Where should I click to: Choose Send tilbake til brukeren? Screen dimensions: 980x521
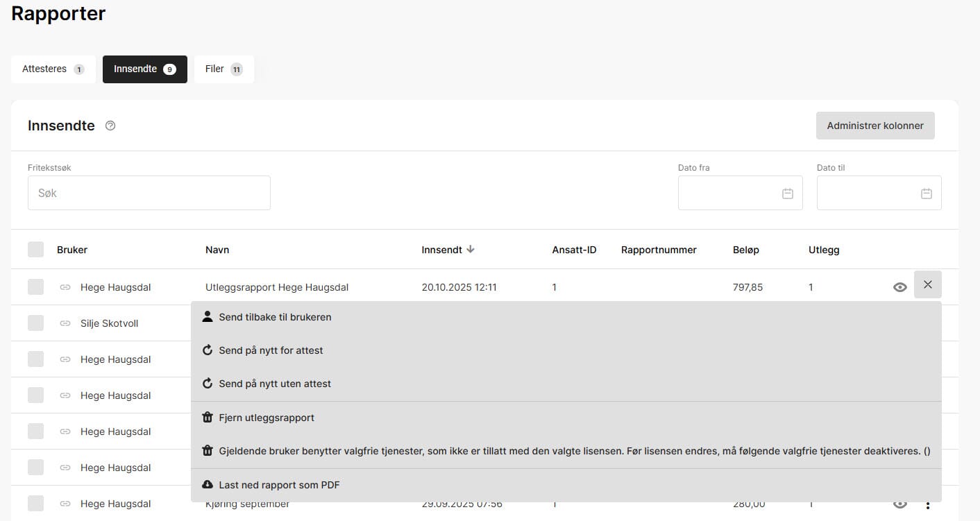point(275,317)
